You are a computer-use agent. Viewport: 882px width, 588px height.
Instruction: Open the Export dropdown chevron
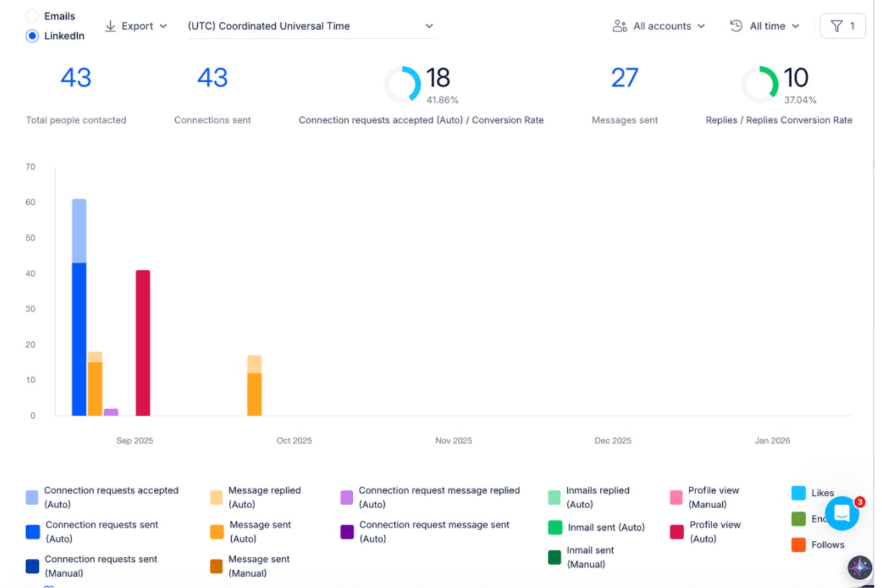click(x=163, y=26)
